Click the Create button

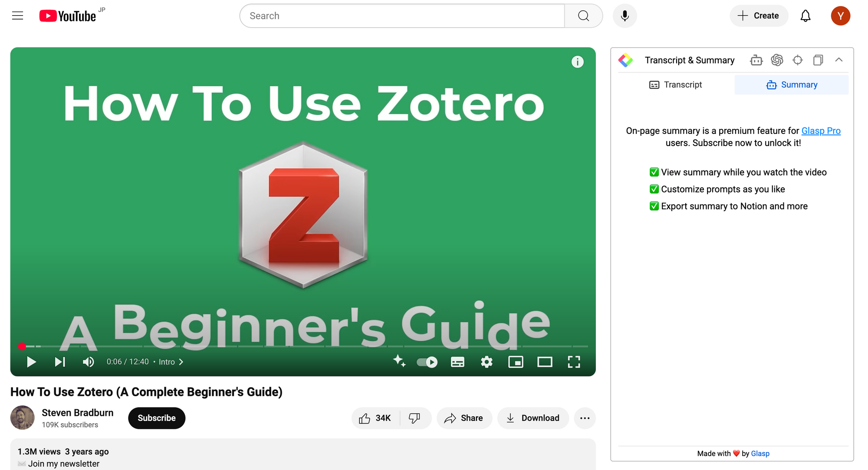[x=759, y=16]
